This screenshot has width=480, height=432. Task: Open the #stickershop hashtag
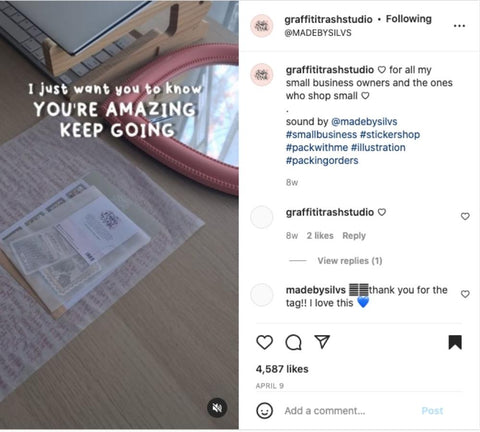pyautogui.click(x=390, y=135)
